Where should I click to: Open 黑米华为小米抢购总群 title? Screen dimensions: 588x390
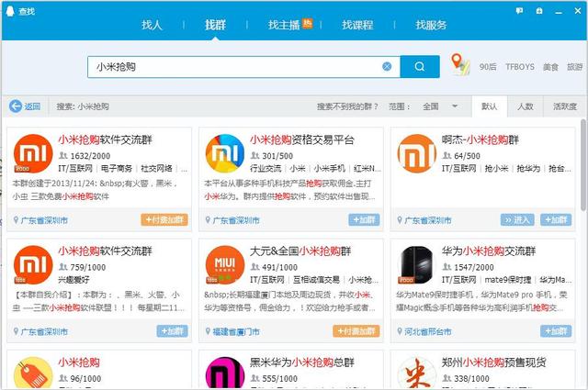click(302, 362)
